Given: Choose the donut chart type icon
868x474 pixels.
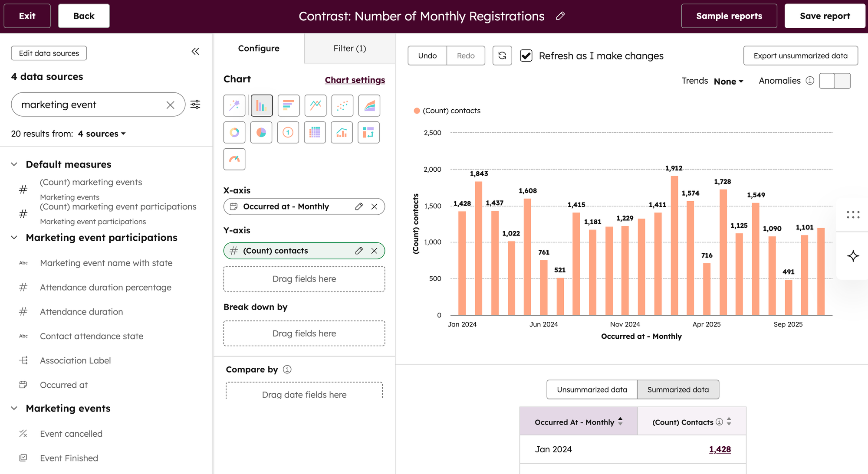Looking at the screenshot, I should click(234, 132).
